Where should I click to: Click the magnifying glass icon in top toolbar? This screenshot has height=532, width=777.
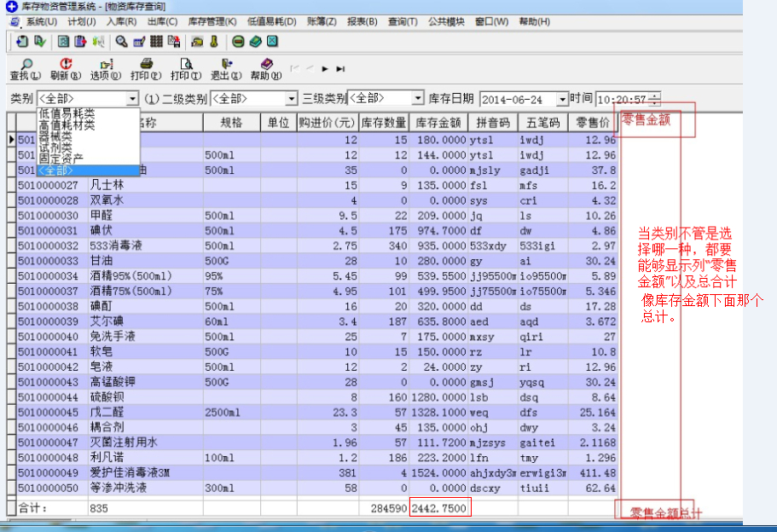tap(121, 42)
